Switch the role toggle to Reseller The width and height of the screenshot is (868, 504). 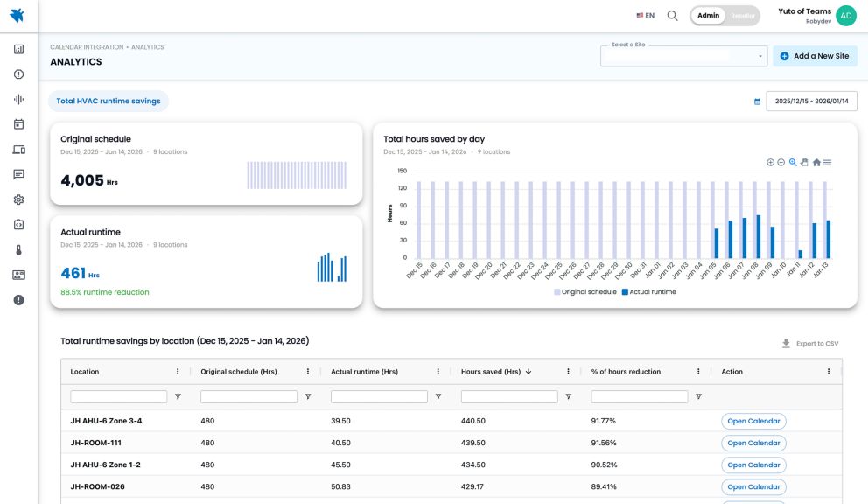point(743,15)
